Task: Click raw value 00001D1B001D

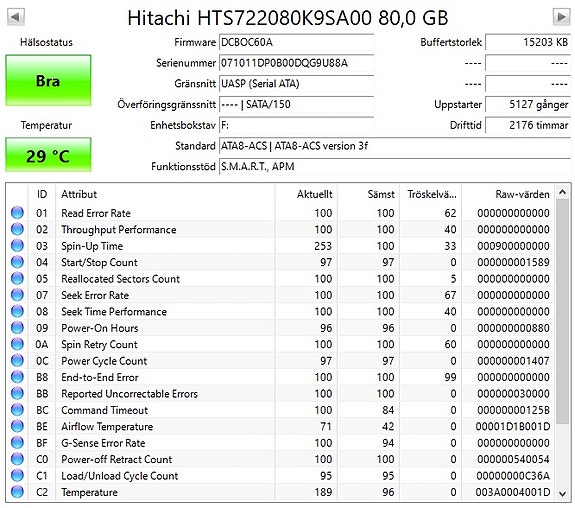Action: (x=513, y=427)
